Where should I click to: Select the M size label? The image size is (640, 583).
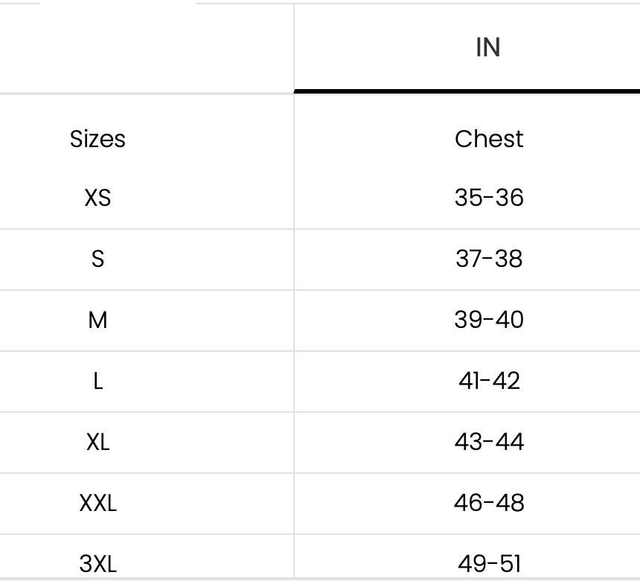pos(98,320)
